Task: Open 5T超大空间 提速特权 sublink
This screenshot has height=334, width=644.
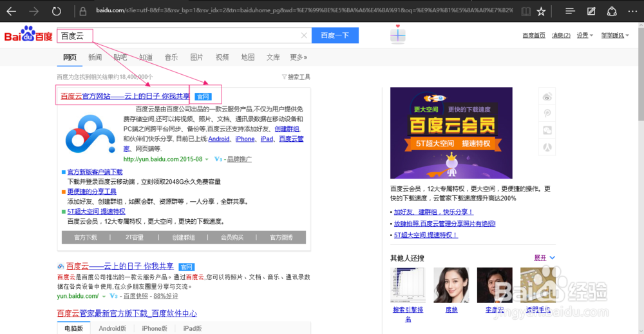Action: pyautogui.click(x=96, y=211)
